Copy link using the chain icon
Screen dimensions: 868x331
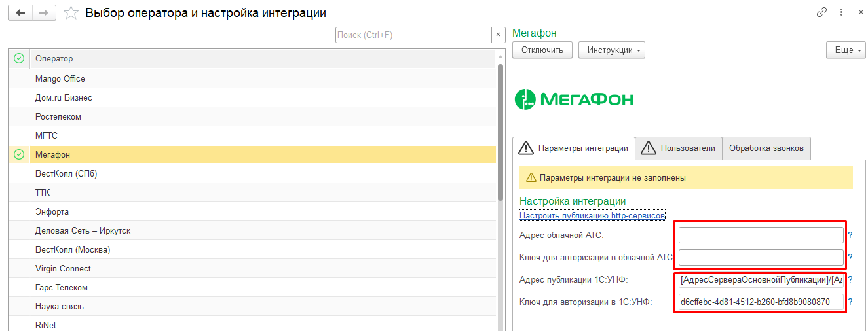821,12
